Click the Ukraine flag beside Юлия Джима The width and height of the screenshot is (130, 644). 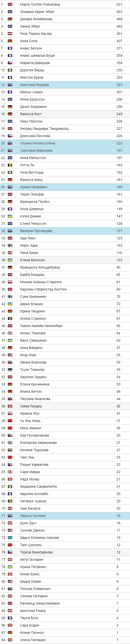click(10, 216)
